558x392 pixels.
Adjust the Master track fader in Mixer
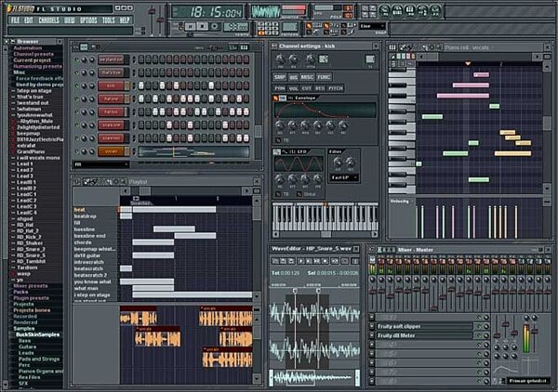click(x=373, y=292)
